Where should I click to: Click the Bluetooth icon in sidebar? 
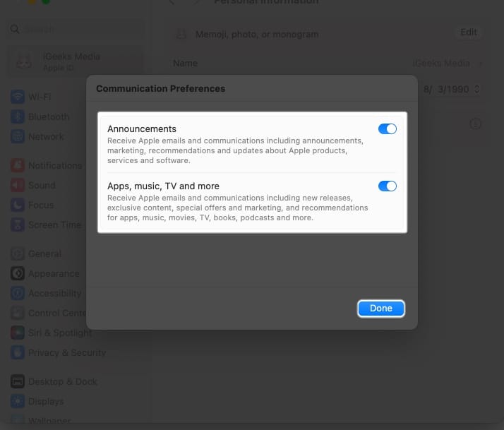pyautogui.click(x=18, y=117)
